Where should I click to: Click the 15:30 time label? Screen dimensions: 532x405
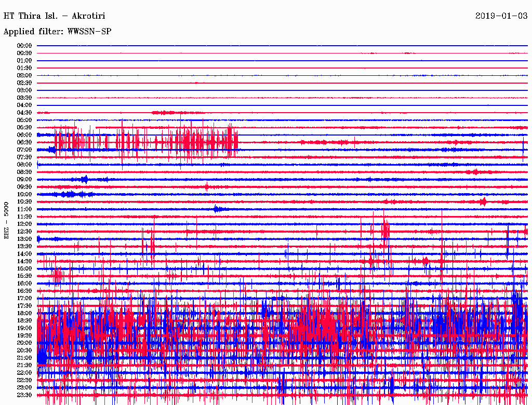24,276
